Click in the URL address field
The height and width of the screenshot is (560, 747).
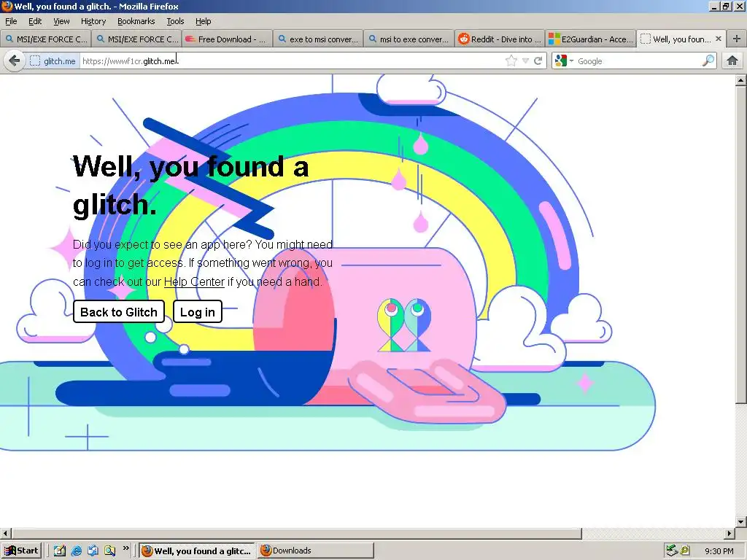point(290,61)
